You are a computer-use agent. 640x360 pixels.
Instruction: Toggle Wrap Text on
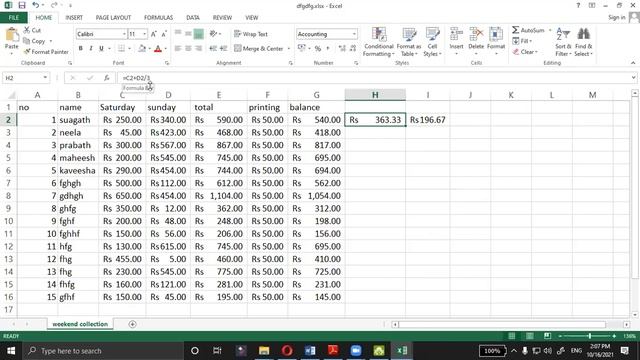251,34
